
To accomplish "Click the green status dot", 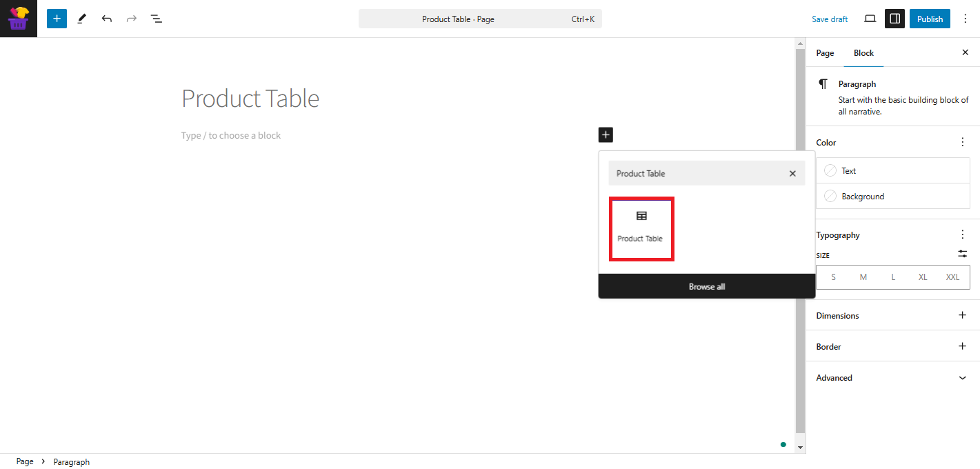I will coord(783,444).
